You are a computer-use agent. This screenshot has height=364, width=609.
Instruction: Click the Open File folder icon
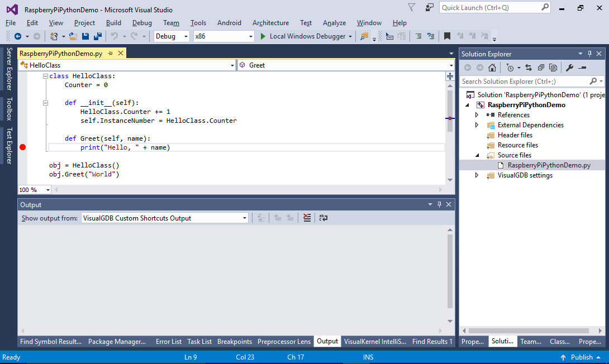coord(73,36)
